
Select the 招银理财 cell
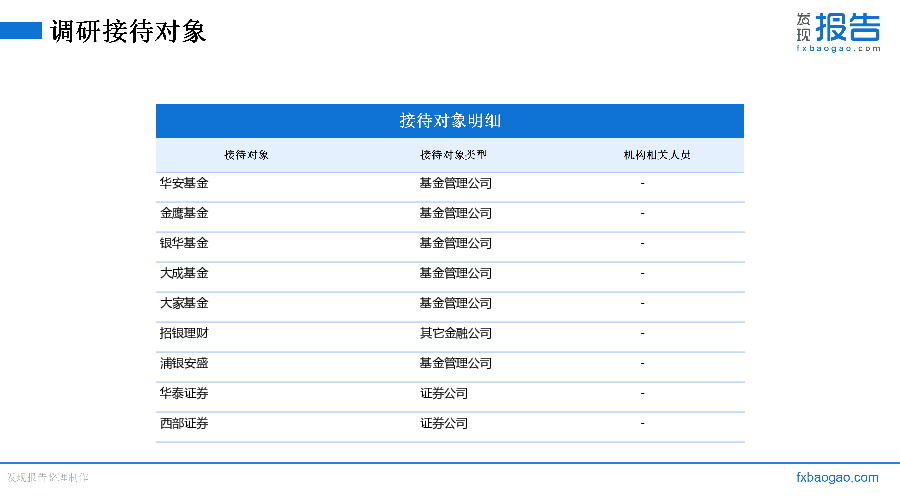click(184, 333)
